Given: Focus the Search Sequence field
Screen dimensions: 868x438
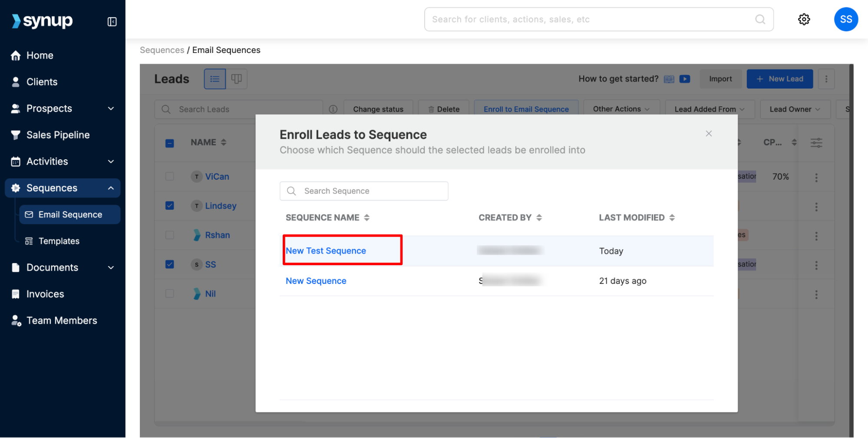Looking at the screenshot, I should tap(364, 191).
